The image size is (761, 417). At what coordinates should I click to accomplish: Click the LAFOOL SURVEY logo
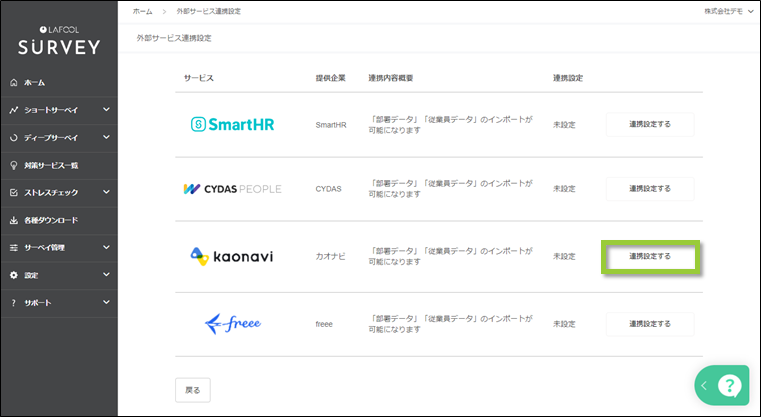59,41
